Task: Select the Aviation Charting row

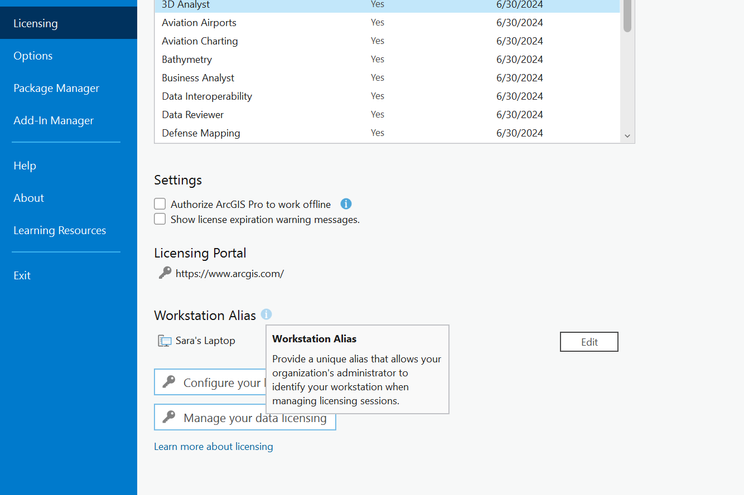Action: [x=387, y=41]
